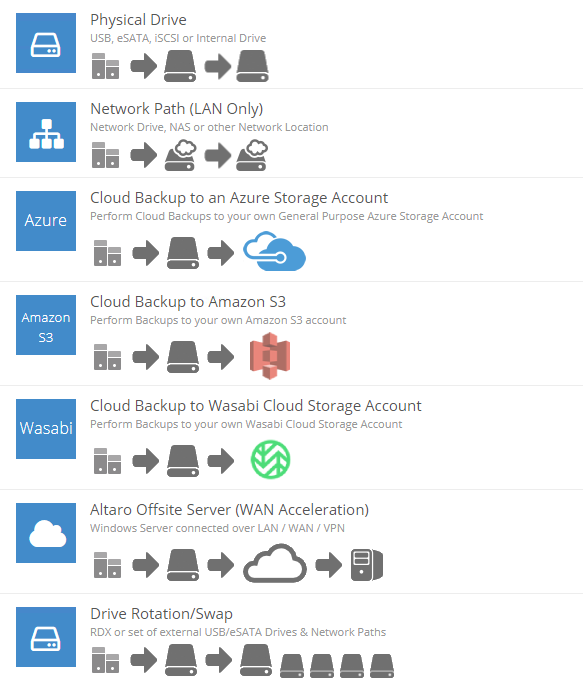Open the Physical Drive option title
The height and width of the screenshot is (687, 583).
pyautogui.click(x=138, y=20)
